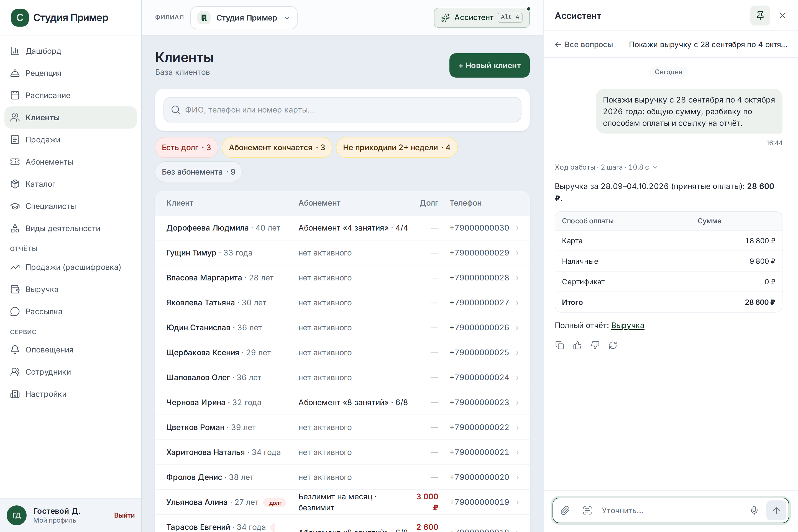Go back to Все вопросы
This screenshot has height=532, width=798.
coord(584,44)
